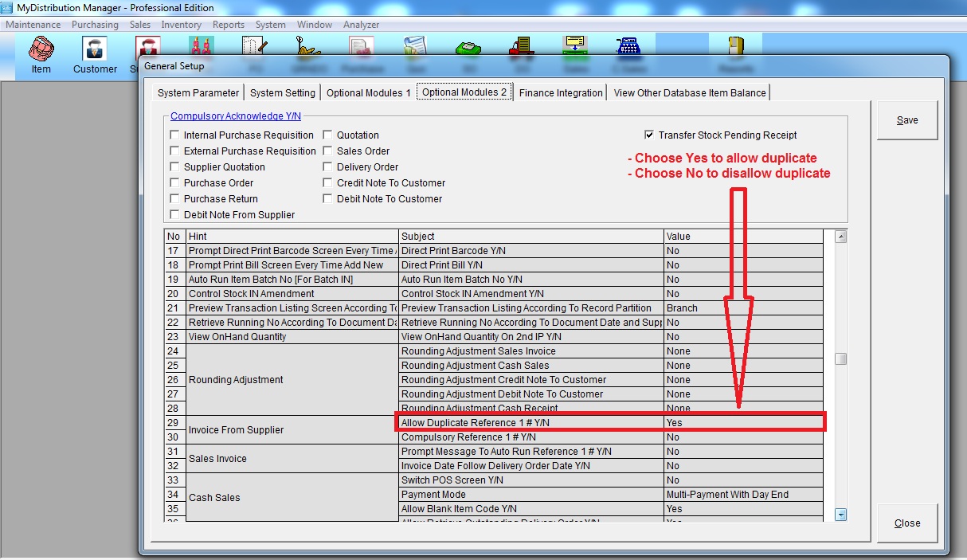Image resolution: width=967 pixels, height=560 pixels.
Task: Switch to Finance Integration tab
Action: (x=561, y=92)
